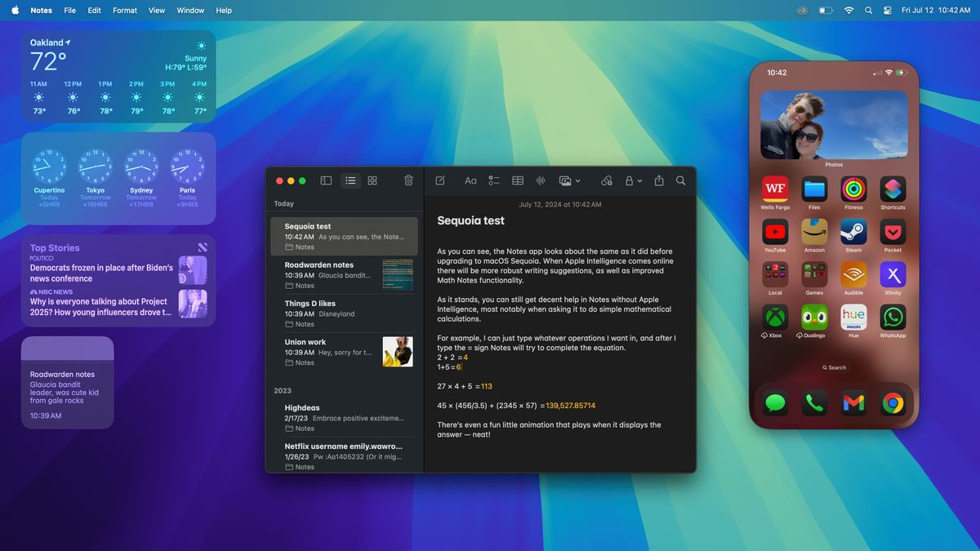
Task: Start an audio recording in Notes
Action: [x=540, y=180]
